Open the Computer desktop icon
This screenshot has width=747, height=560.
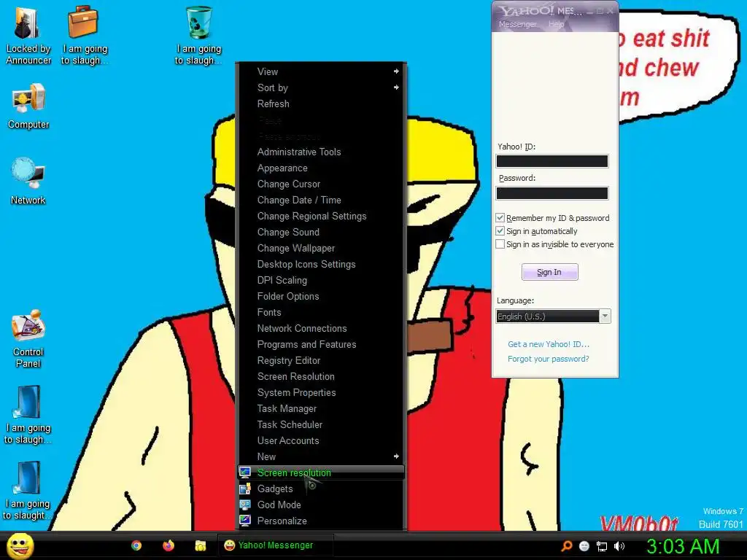click(x=28, y=106)
